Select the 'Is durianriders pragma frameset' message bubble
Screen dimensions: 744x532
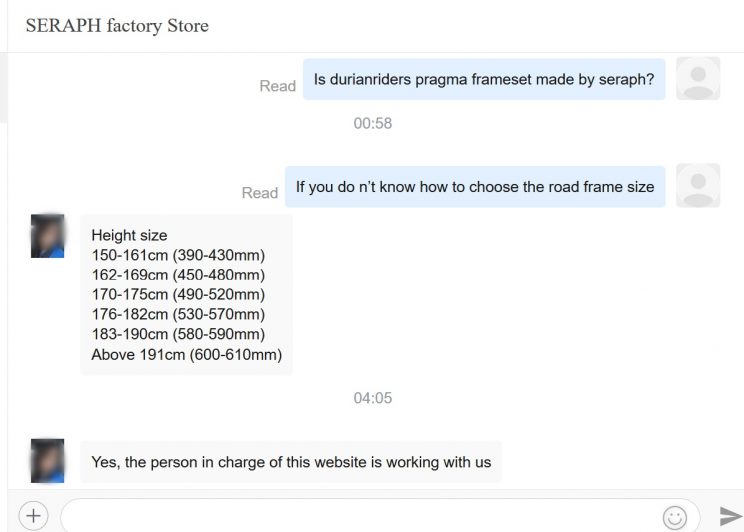(x=484, y=79)
